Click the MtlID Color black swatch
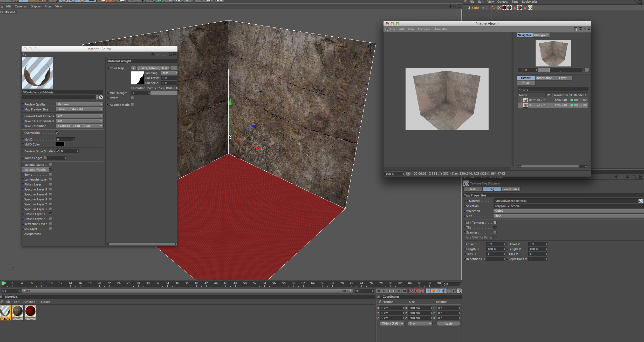The height and width of the screenshot is (342, 644). click(x=60, y=144)
